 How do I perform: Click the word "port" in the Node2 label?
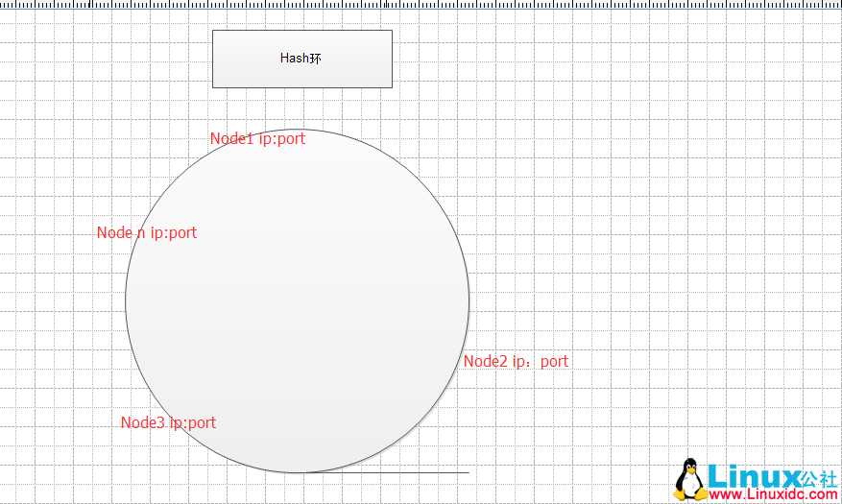(554, 361)
